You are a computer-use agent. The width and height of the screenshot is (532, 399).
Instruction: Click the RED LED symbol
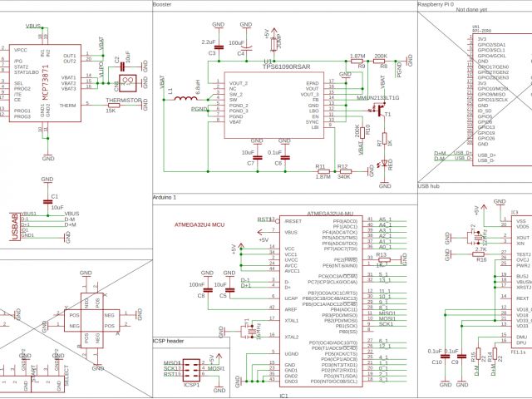pyautogui.click(x=382, y=164)
